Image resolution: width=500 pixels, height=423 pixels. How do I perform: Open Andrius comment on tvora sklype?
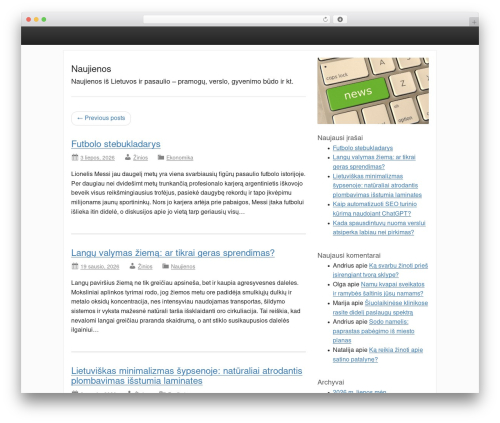tap(380, 270)
